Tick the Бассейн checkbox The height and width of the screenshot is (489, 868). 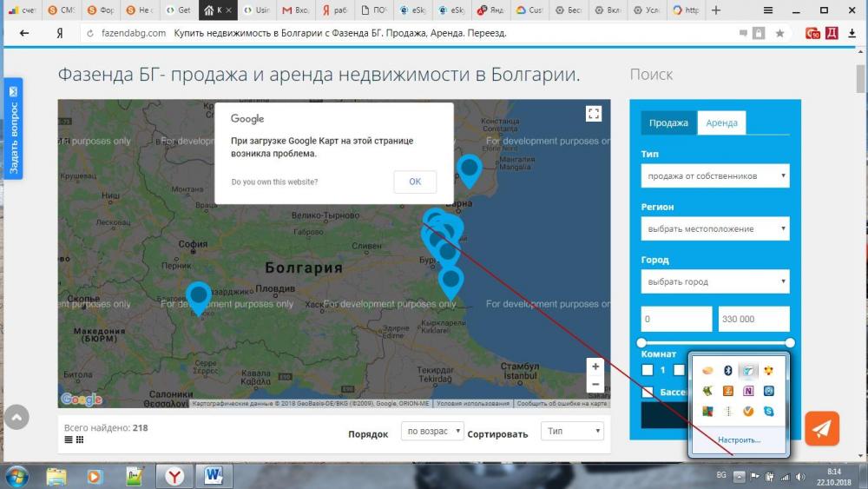click(648, 392)
